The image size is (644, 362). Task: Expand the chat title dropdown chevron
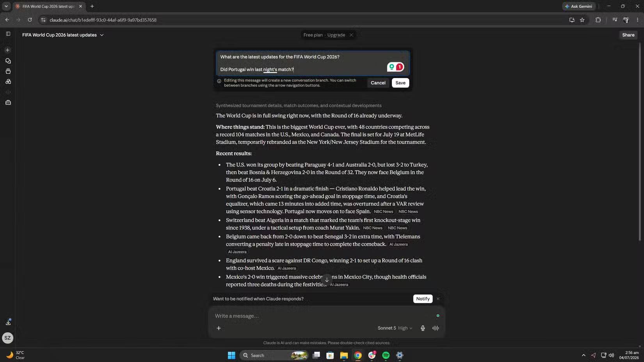pyautogui.click(x=102, y=35)
